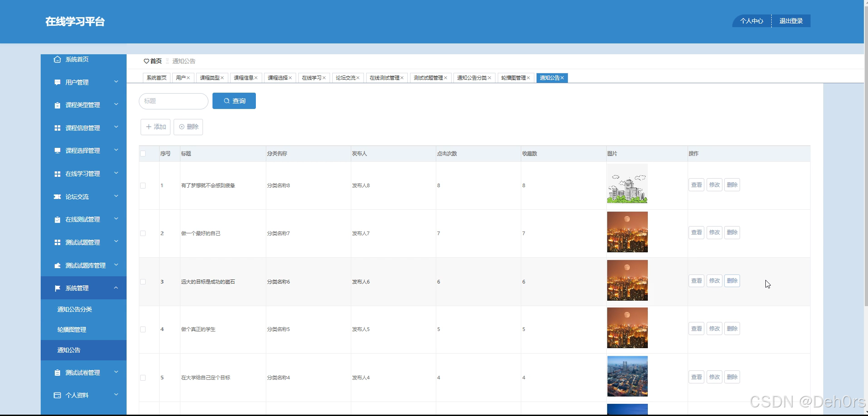Click the 标题 search input field
This screenshot has width=868, height=416.
tap(174, 101)
